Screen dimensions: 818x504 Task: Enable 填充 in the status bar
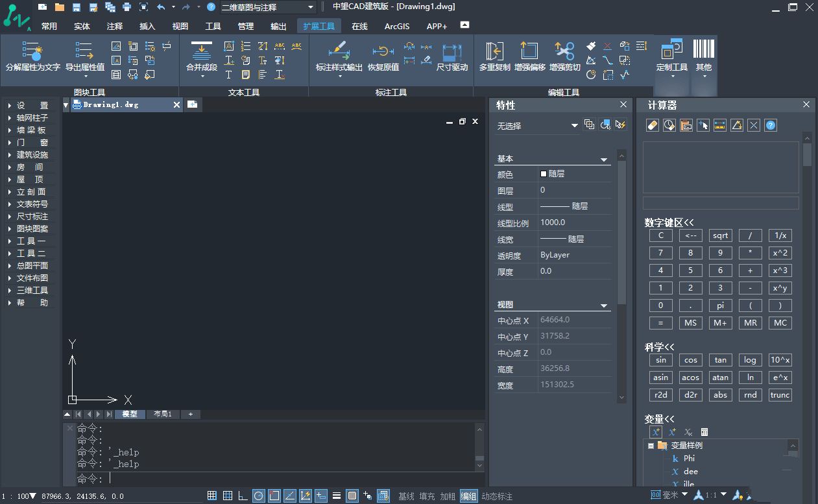(427, 496)
